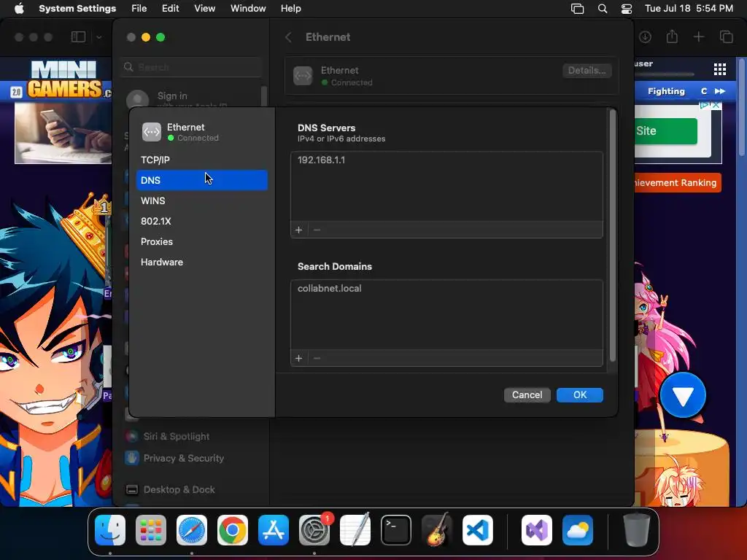Click the Details… button for Ethernet
This screenshot has width=747, height=560.
click(587, 71)
